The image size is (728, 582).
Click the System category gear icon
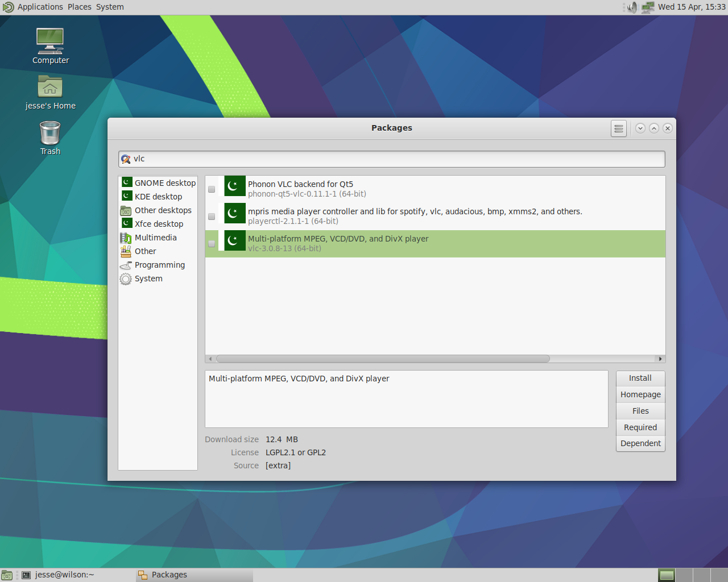(126, 278)
